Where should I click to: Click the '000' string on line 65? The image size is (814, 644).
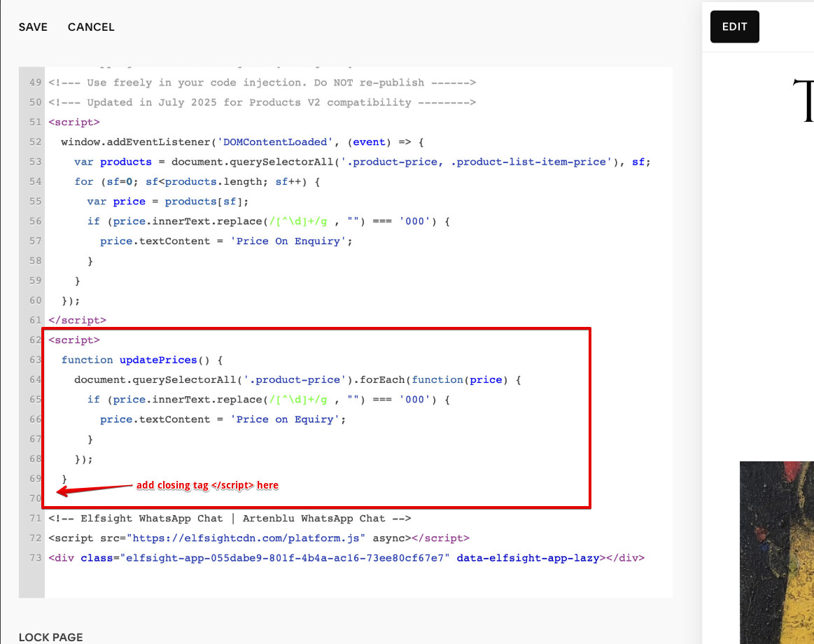tap(414, 400)
